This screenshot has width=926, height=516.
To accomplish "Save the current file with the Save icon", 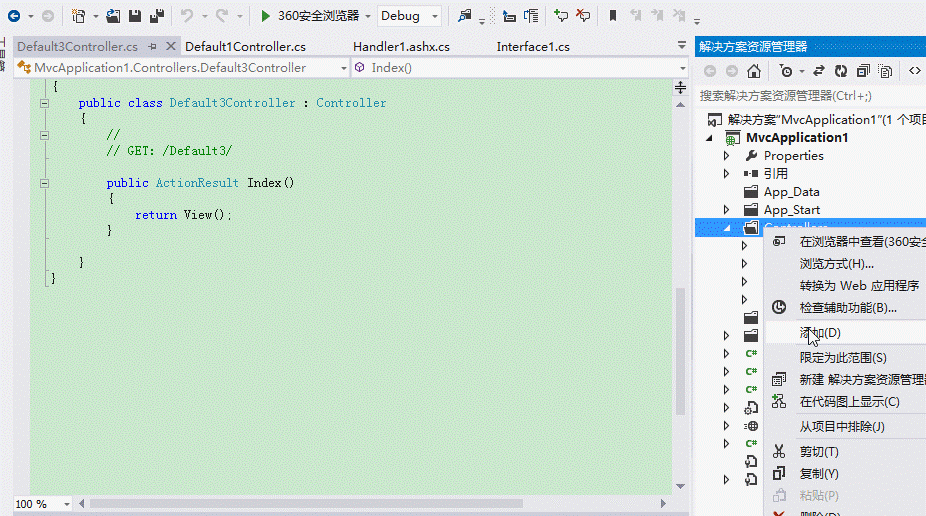I will point(135,16).
